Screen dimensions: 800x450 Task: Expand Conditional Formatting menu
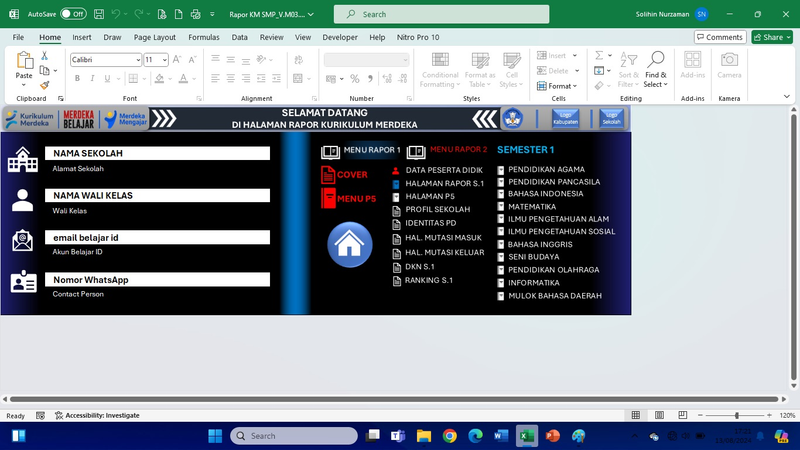(x=440, y=70)
